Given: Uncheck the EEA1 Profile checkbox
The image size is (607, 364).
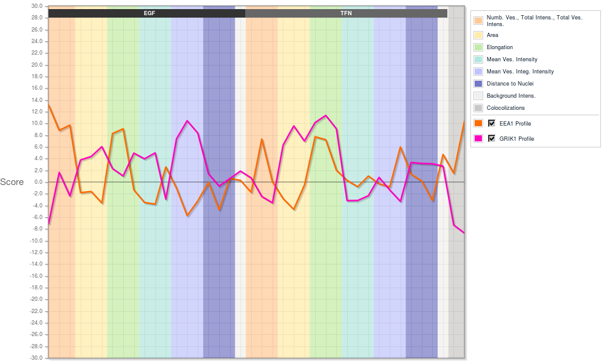Looking at the screenshot, I should [x=492, y=123].
